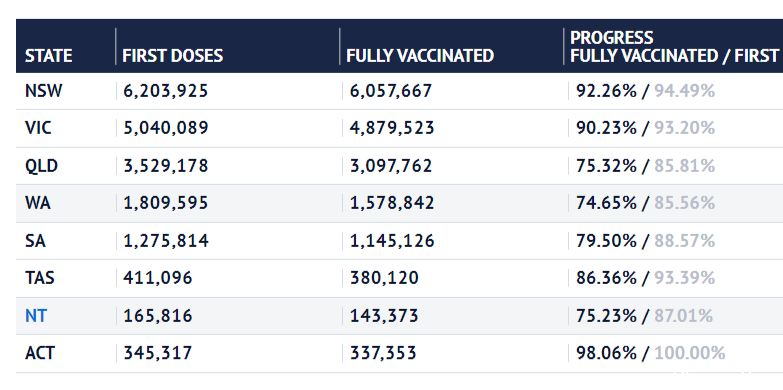Select the TAS row label
This screenshot has height=390, width=783.
pos(39,278)
